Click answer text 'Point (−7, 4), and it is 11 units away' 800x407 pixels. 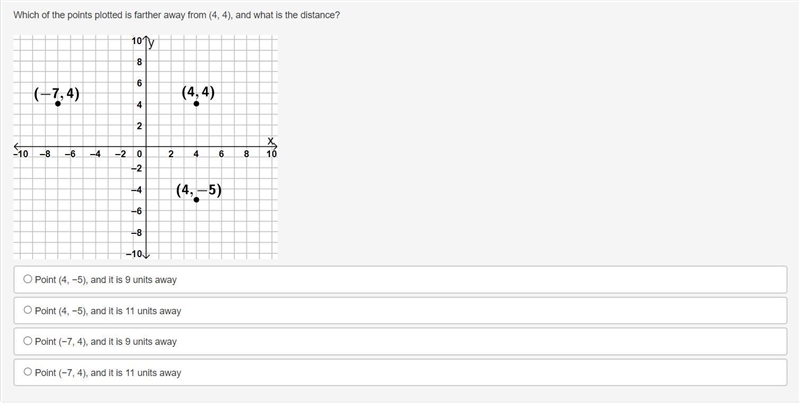[108, 373]
